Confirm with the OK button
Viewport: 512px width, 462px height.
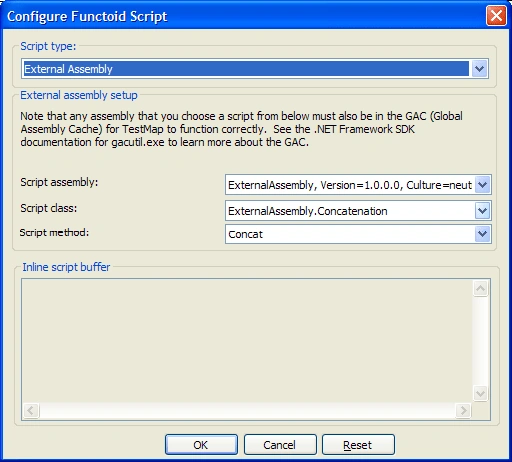pos(201,445)
